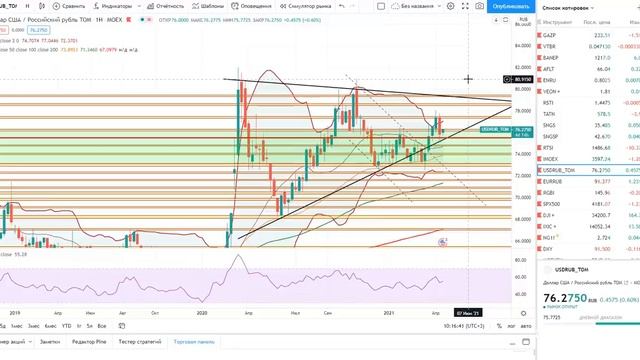Open the time axis settings gear

(x=524, y=313)
